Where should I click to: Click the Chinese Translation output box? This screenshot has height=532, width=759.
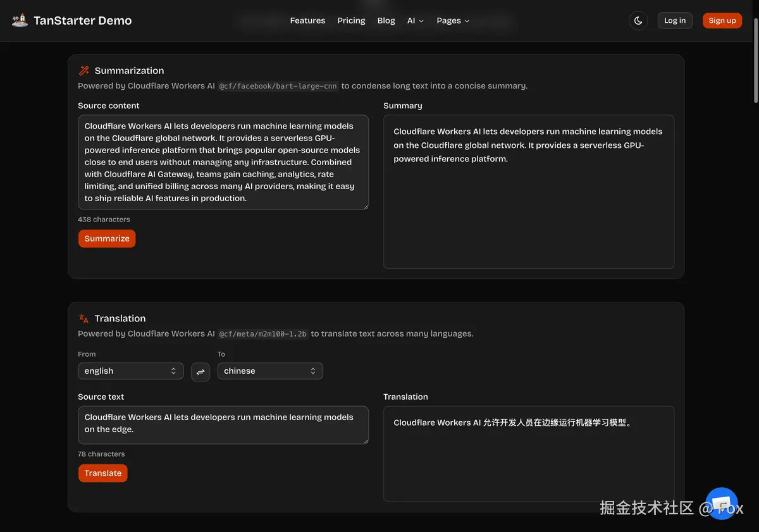coord(529,454)
